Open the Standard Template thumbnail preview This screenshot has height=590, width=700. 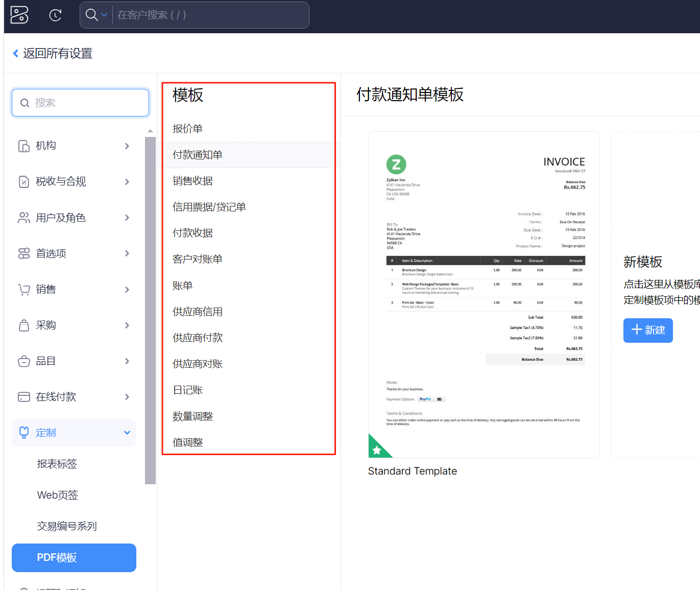484,294
